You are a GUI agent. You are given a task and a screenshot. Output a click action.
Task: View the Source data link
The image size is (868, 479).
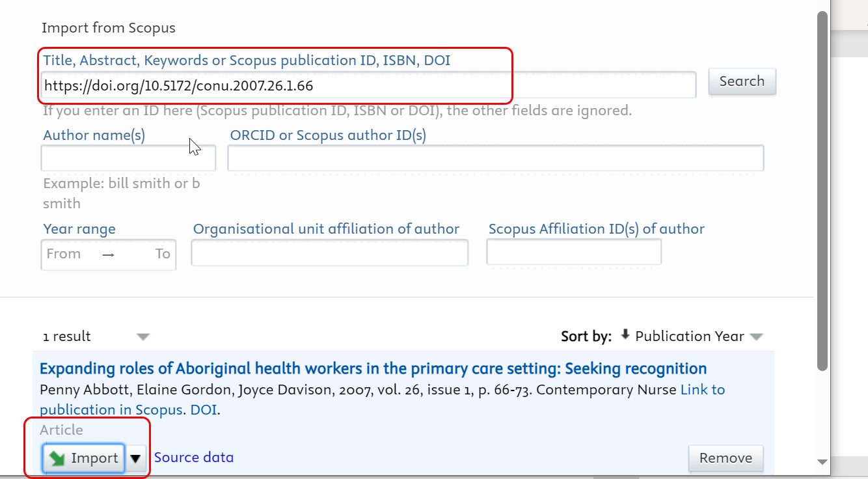194,458
